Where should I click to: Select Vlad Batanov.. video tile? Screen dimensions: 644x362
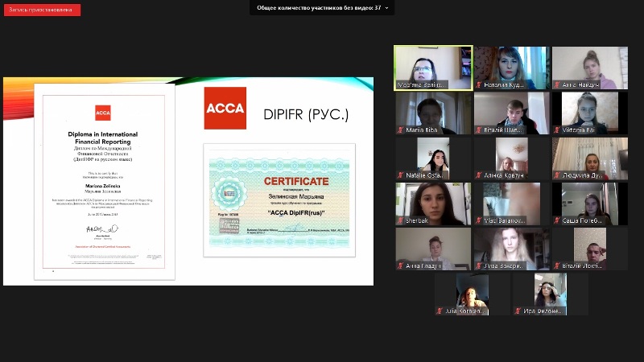(x=512, y=204)
